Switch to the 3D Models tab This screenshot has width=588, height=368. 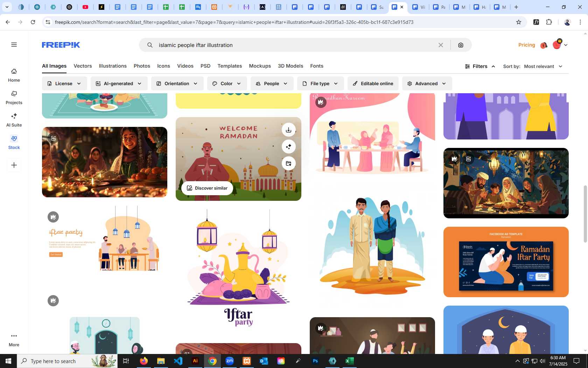(x=290, y=66)
